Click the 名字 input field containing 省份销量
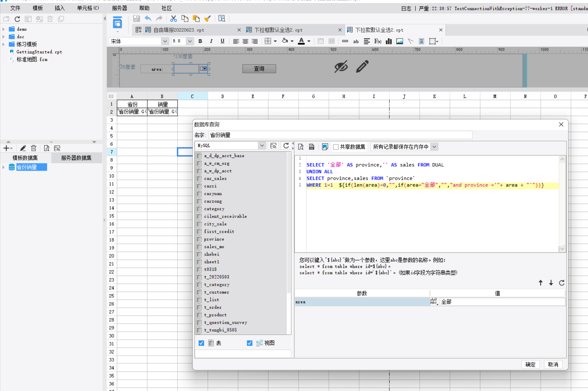The height and width of the screenshot is (391, 588). (x=340, y=135)
